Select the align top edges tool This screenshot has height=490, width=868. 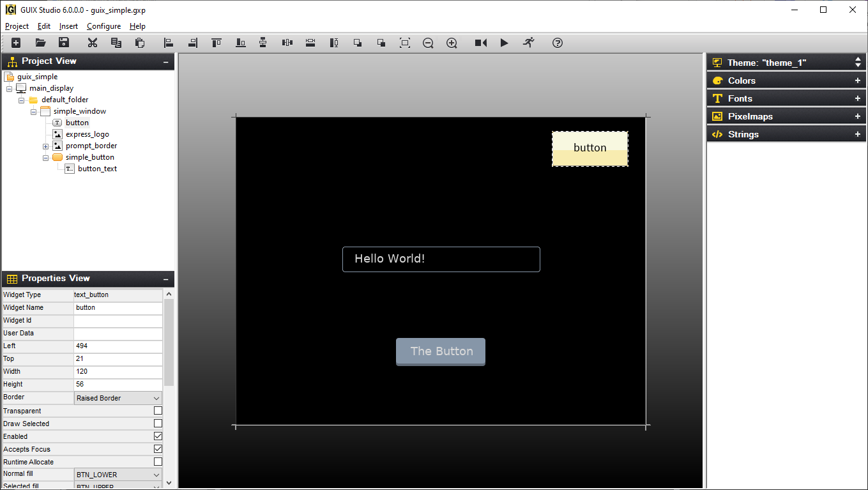[x=216, y=43]
